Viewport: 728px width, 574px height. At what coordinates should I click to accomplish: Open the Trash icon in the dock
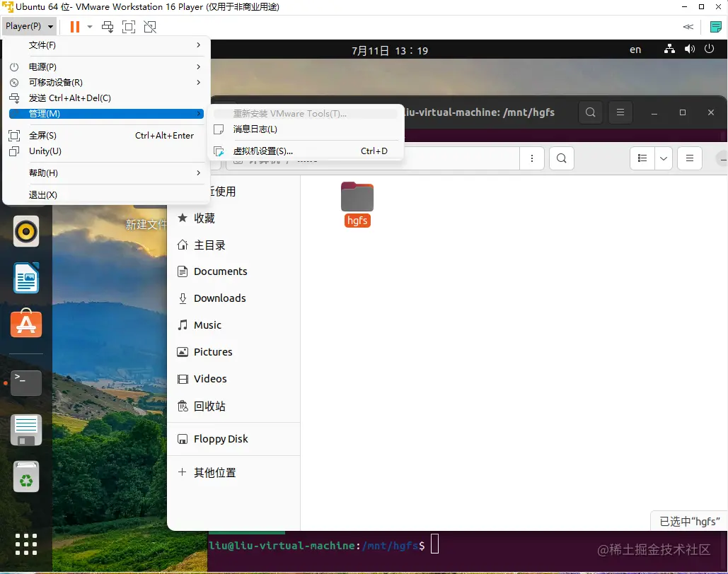pyautogui.click(x=26, y=476)
